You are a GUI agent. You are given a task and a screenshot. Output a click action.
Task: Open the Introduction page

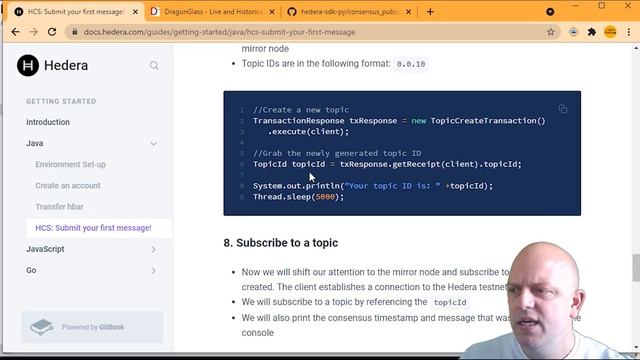pyautogui.click(x=48, y=122)
